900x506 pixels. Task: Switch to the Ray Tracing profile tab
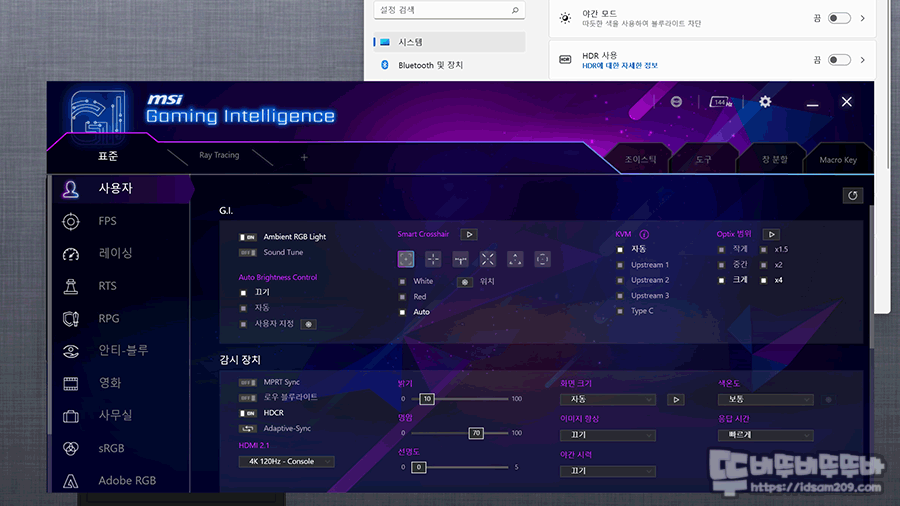[219, 155]
